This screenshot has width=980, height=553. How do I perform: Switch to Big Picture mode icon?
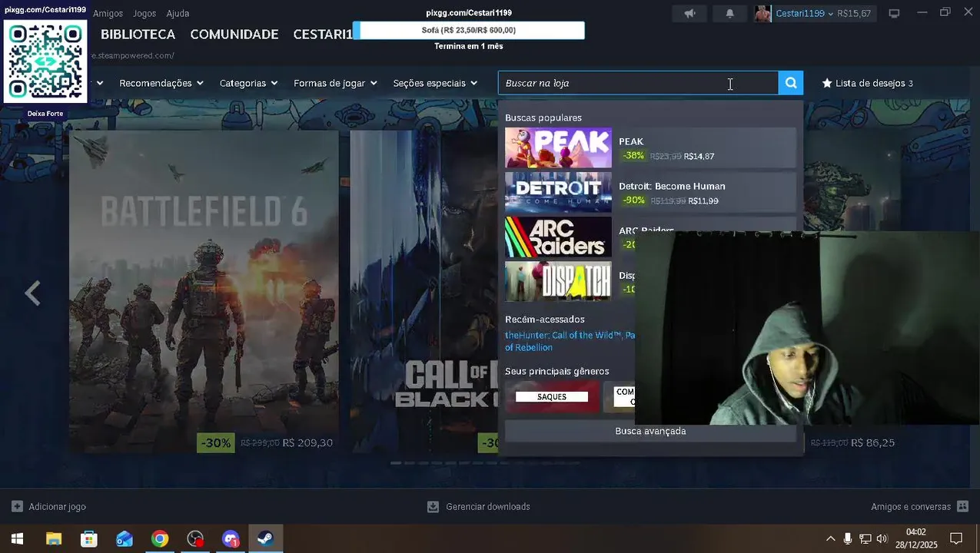pos(894,13)
